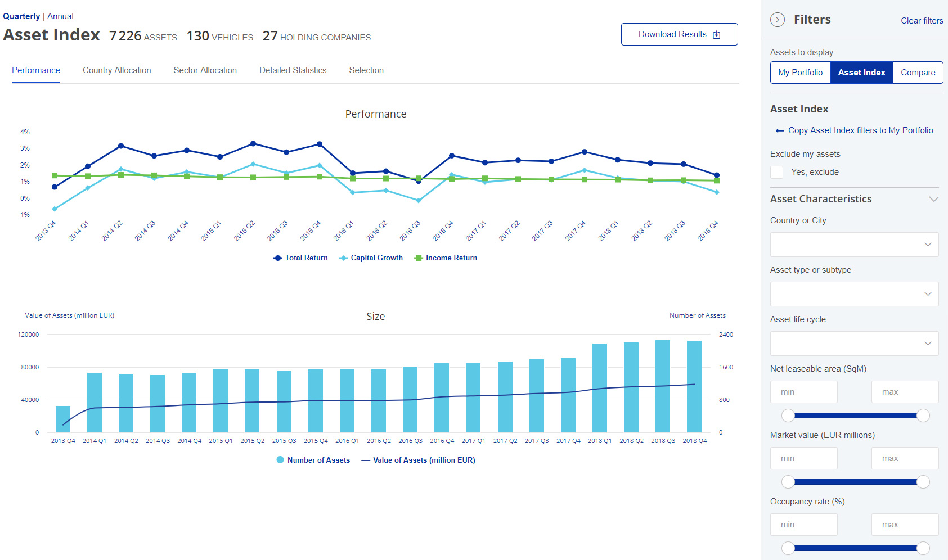Open the Asset type or subtype dropdown

[x=854, y=294]
